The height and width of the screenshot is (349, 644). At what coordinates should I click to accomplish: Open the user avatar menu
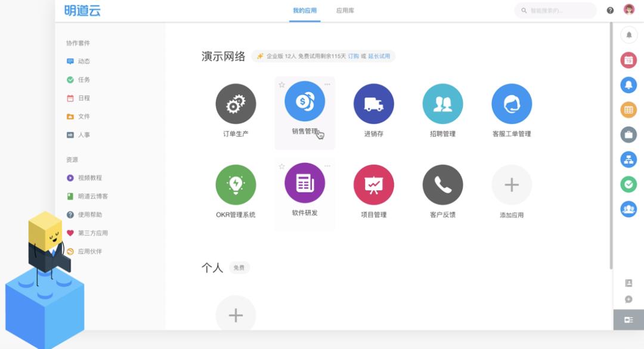pyautogui.click(x=629, y=10)
